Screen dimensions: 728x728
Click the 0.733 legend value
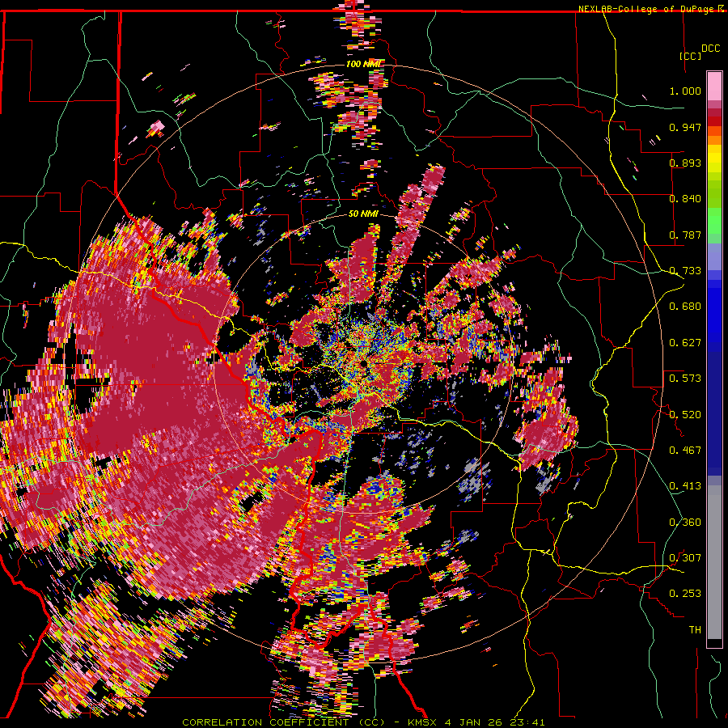[685, 271]
